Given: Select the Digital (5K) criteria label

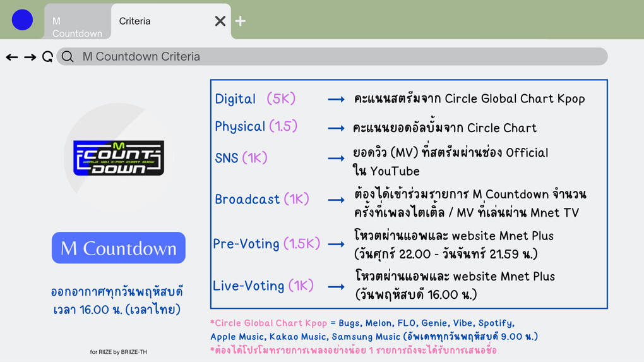Looking at the screenshot, I should 255,99.
